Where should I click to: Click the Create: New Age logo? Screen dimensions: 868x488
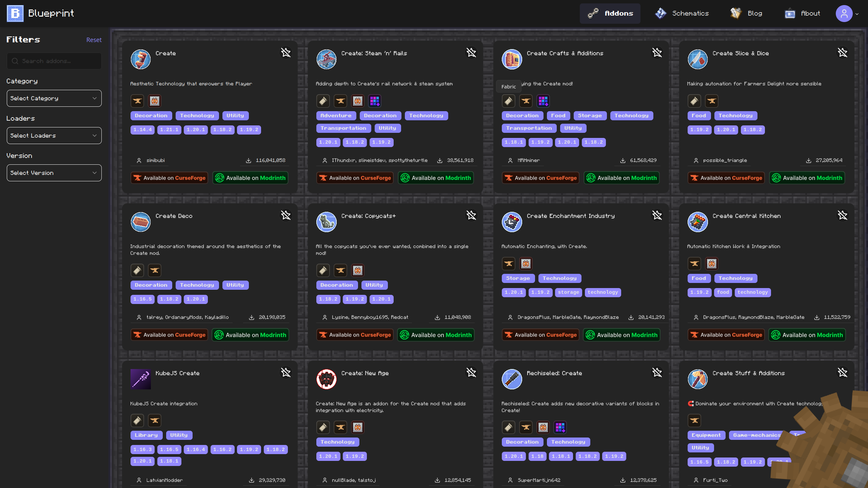pyautogui.click(x=327, y=379)
